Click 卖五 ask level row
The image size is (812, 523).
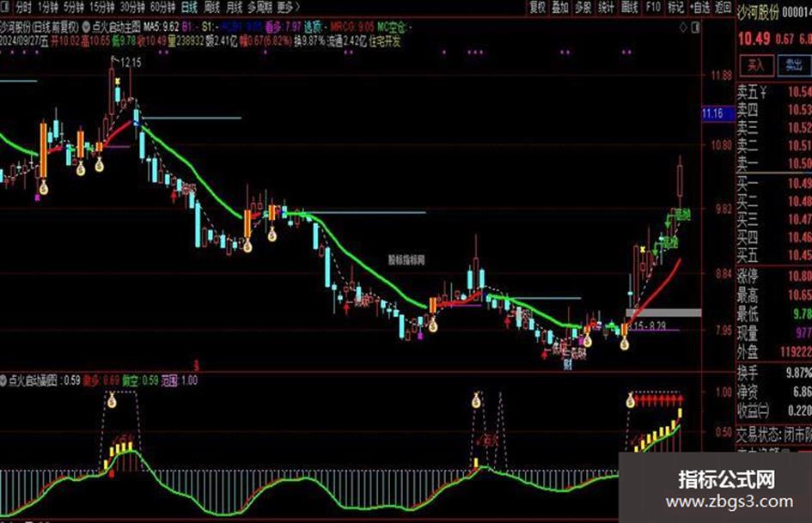point(774,92)
